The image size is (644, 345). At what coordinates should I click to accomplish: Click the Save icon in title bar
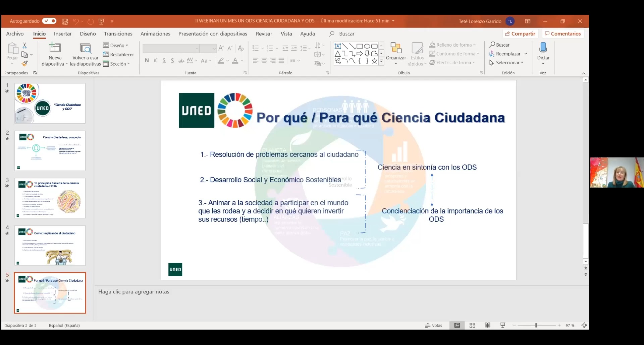(65, 21)
